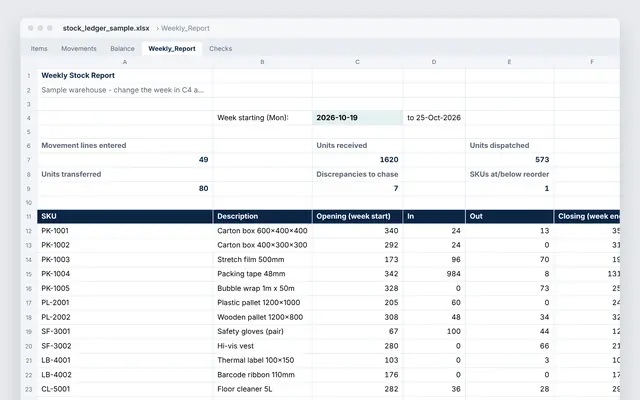Click the SKUs at/below reorder label

pos(509,174)
